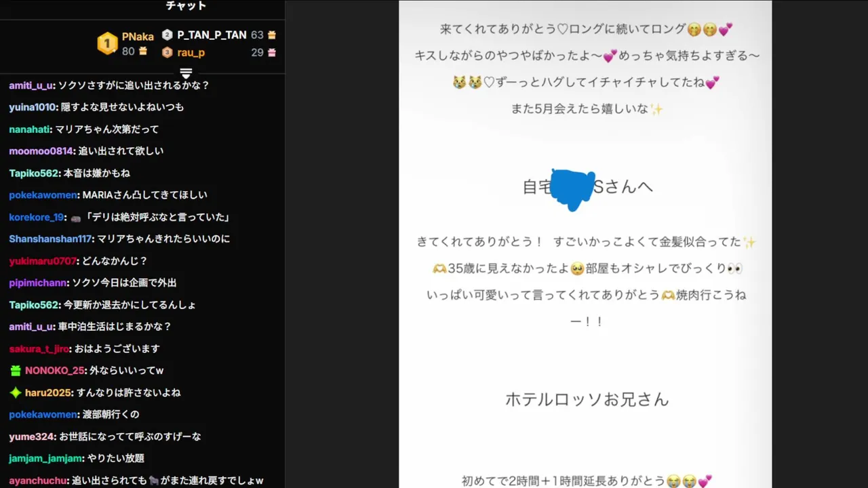Click username ayanchuchu in chat
This screenshot has height=488, width=868.
pos(38,481)
